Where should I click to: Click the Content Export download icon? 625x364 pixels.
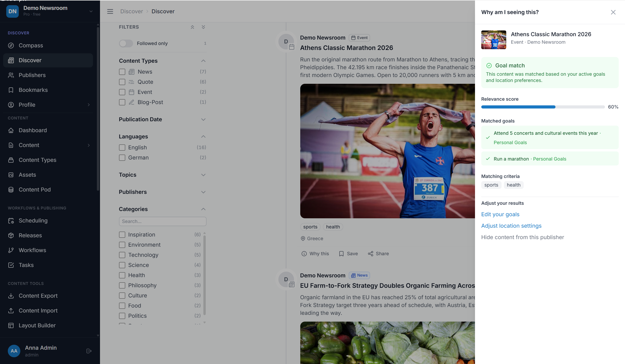11,296
